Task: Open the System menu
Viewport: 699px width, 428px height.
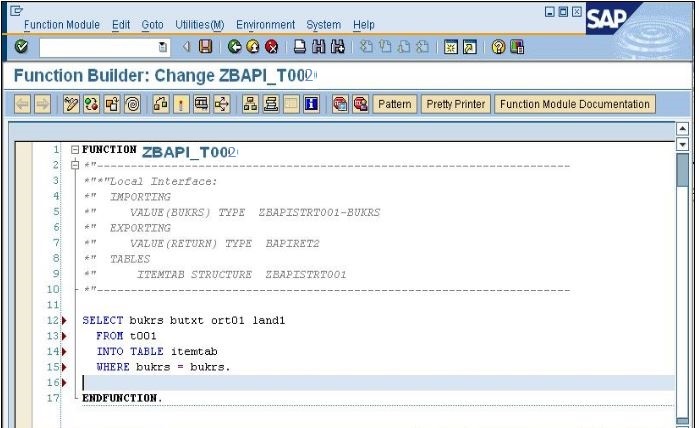Action: tap(323, 25)
